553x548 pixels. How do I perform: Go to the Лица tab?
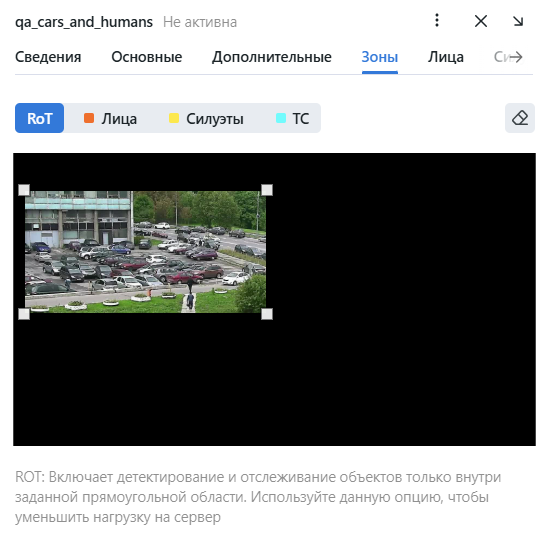click(445, 57)
